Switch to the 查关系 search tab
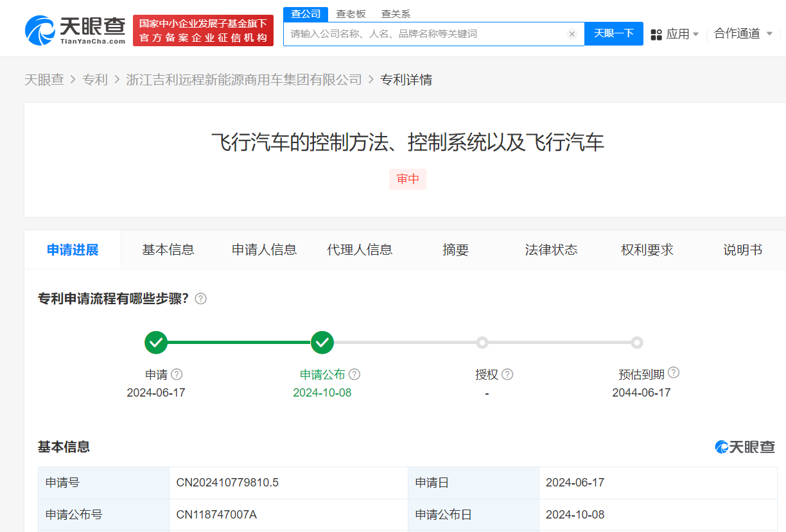Image resolution: width=786 pixels, height=532 pixels. pyautogui.click(x=394, y=13)
